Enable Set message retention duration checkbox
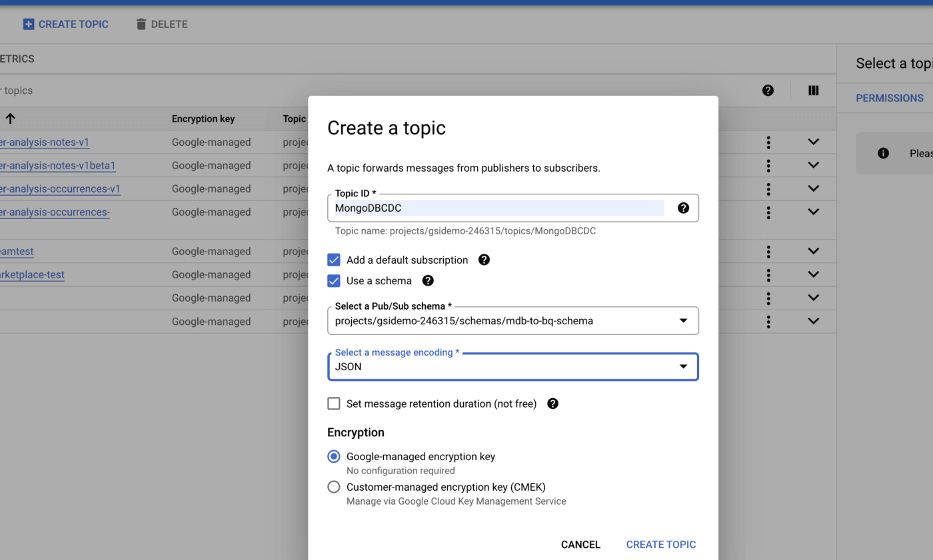Viewport: 933px width, 560px height. pos(334,404)
